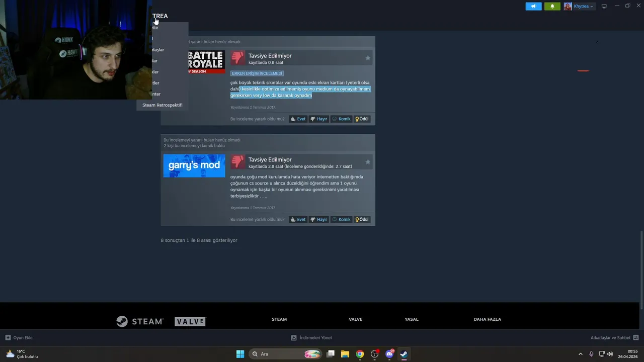Click 'Oyun Ekle' at the bottom left
This screenshot has width=644, height=362.
pos(19,338)
